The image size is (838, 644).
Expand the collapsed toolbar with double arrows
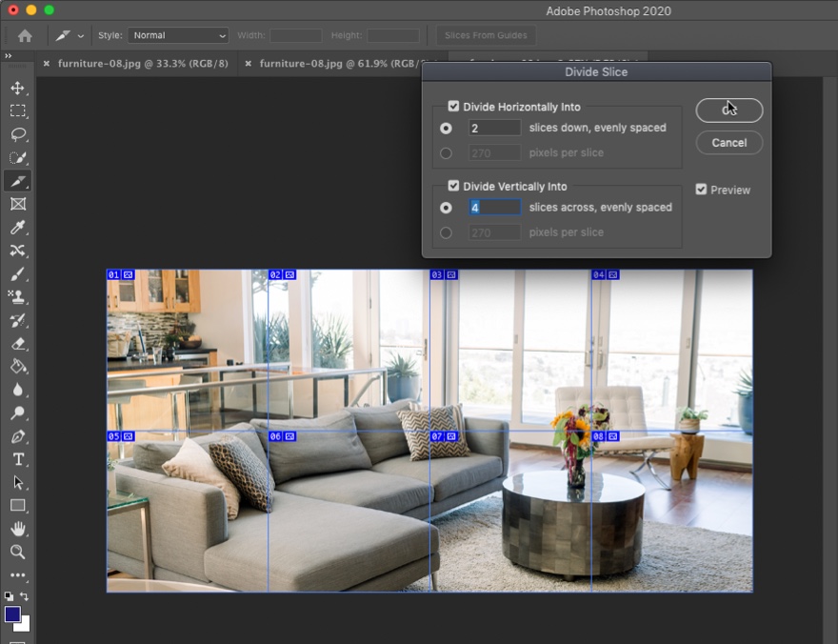(x=8, y=56)
